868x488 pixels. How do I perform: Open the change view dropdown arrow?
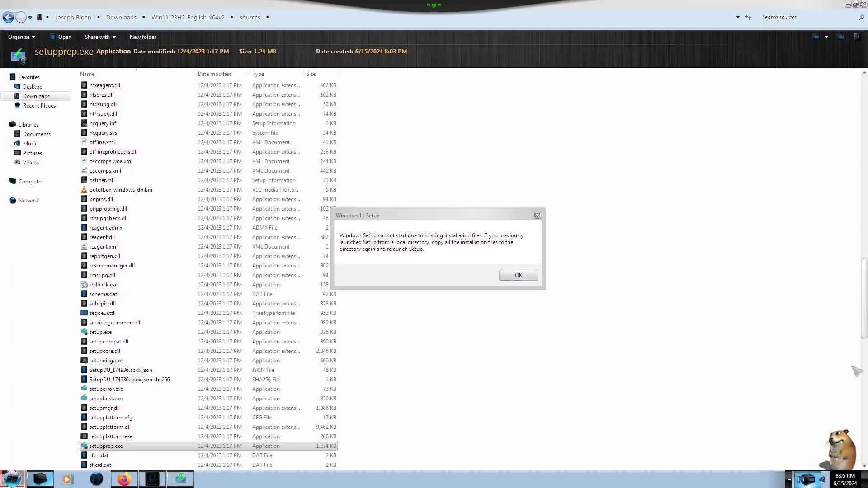click(826, 37)
